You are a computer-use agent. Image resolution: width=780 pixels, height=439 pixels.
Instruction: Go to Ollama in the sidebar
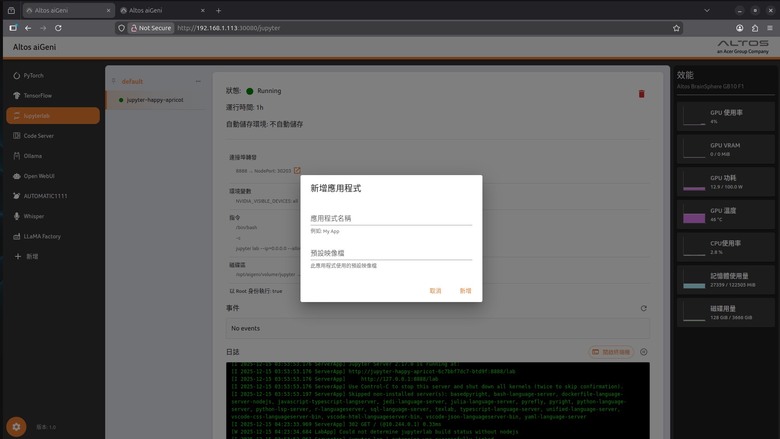(53, 156)
